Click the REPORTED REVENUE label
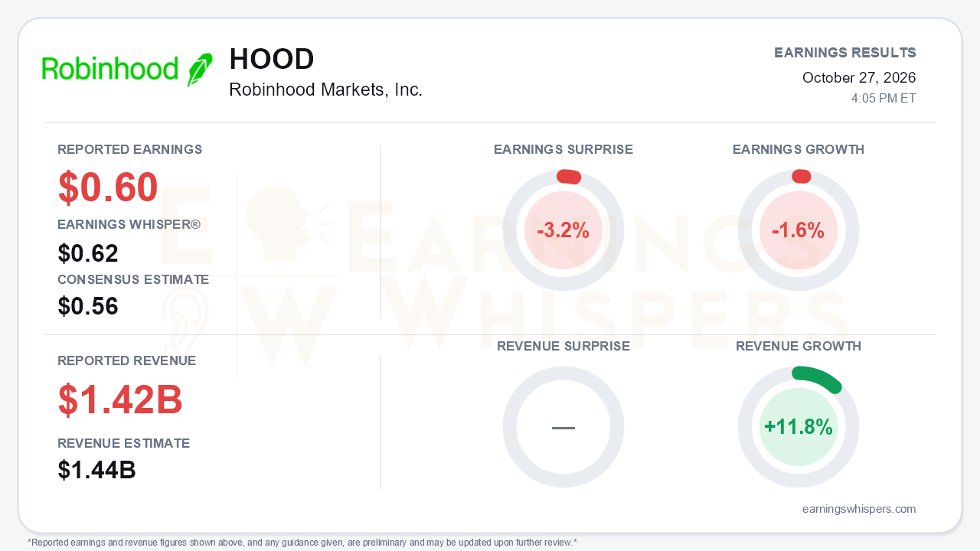980x551 pixels. click(x=127, y=360)
